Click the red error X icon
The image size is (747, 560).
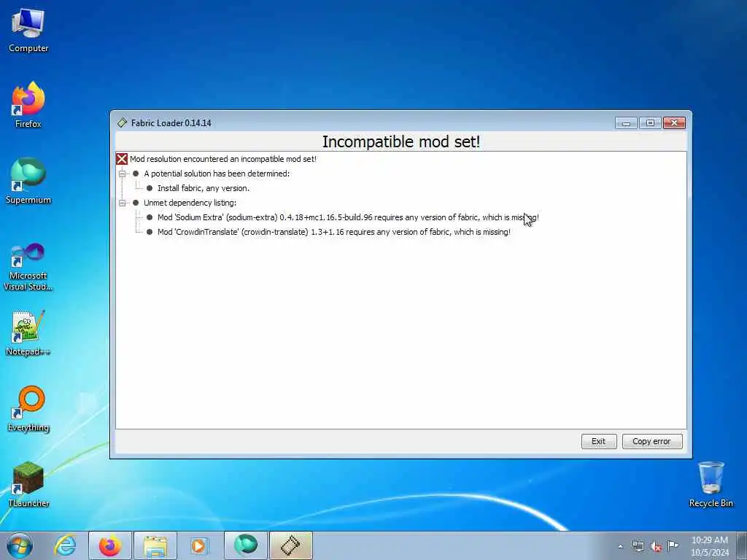point(122,159)
